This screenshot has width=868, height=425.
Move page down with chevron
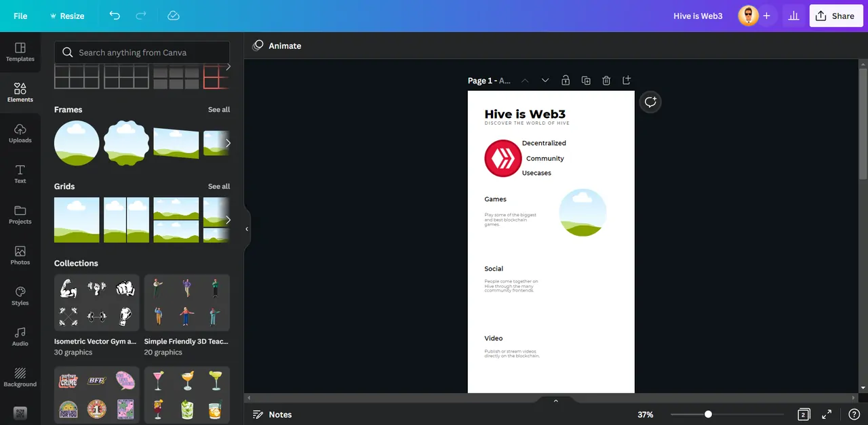545,81
